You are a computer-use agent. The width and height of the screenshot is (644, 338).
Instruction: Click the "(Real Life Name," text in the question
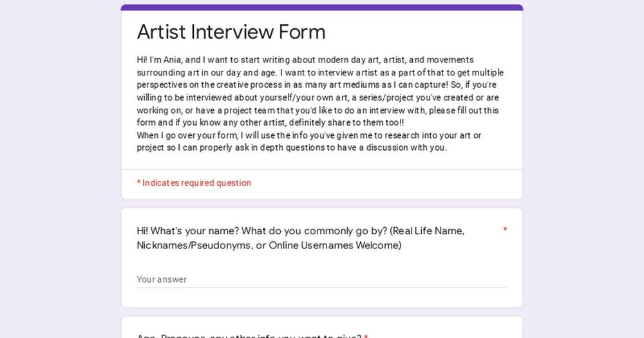point(427,231)
